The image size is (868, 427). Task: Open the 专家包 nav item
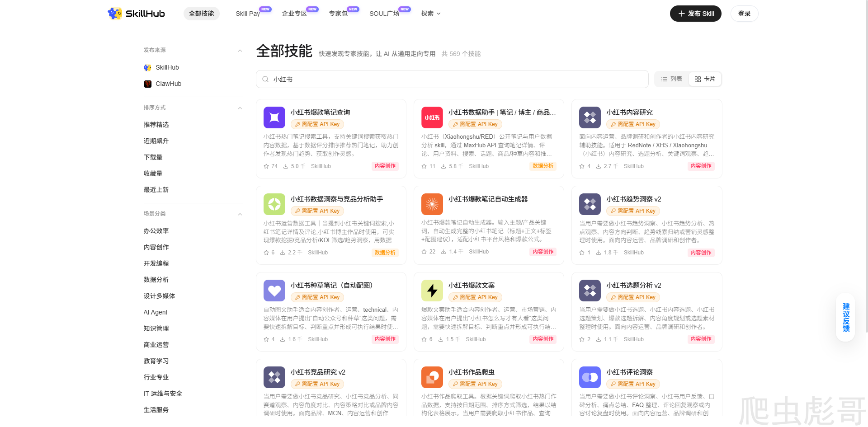pos(338,14)
